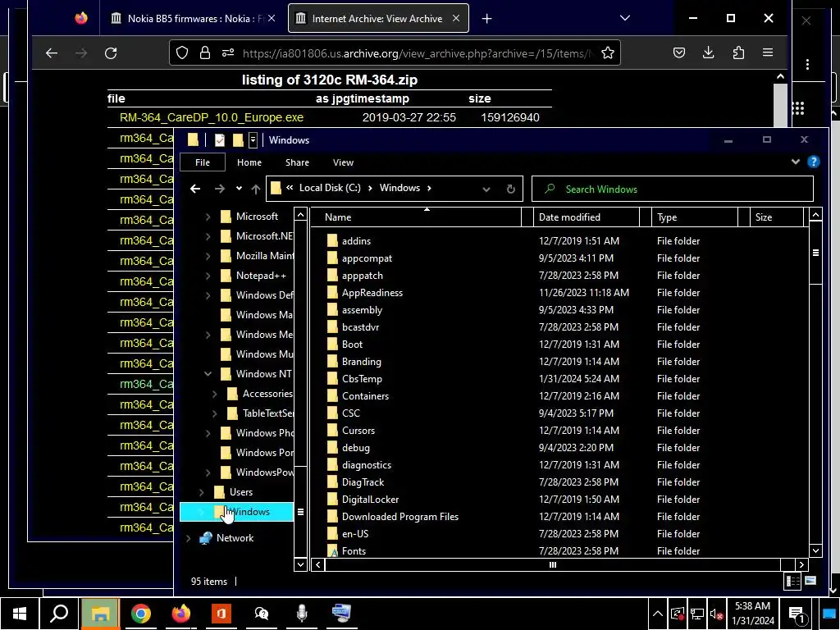The height and width of the screenshot is (630, 840).
Task: Go back in File Explorer
Action: pos(195,189)
